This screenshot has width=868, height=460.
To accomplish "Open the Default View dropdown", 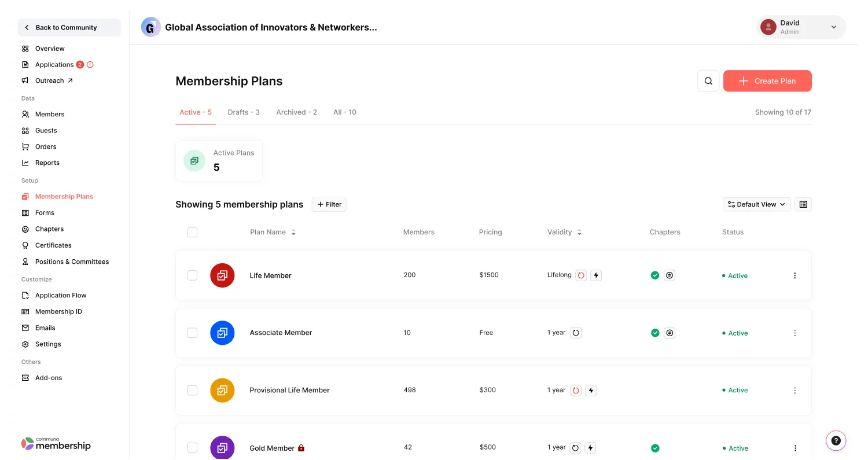I will pyautogui.click(x=756, y=204).
